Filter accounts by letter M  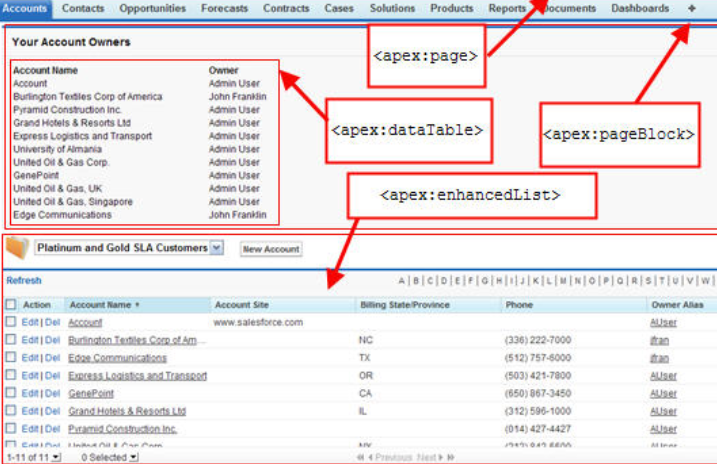pos(561,281)
